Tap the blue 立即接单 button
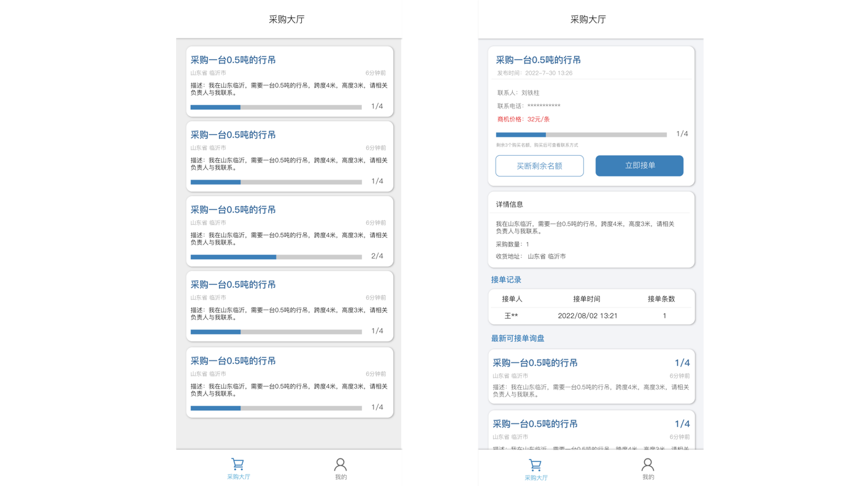868x486 pixels. click(639, 165)
